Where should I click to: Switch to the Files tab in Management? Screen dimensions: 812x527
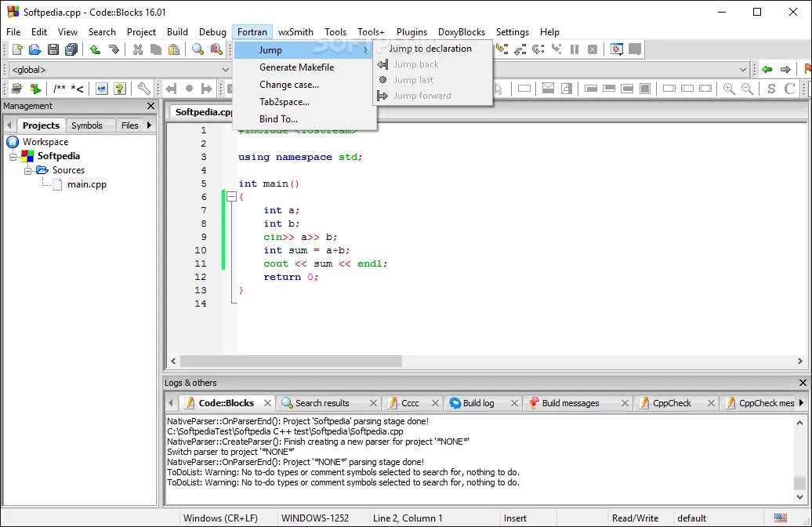pyautogui.click(x=129, y=125)
